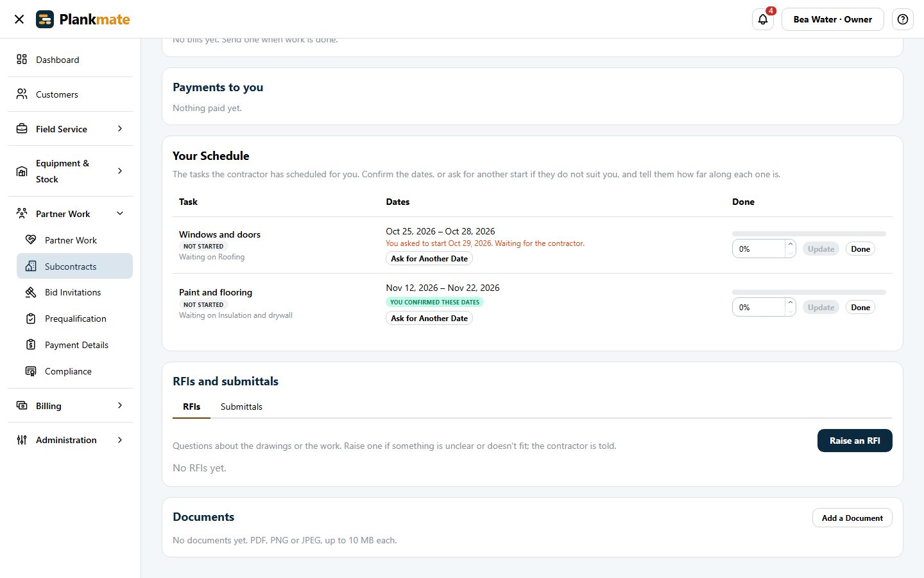924x578 pixels.
Task: Open Prequalification clipboard icon
Action: click(x=31, y=319)
